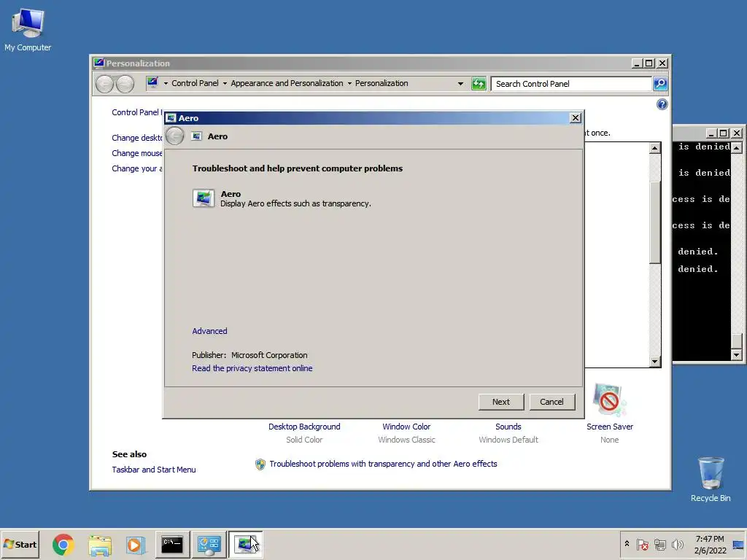This screenshot has width=747, height=560.
Task: Click the Aero dialog title bar icon
Action: 171,117
